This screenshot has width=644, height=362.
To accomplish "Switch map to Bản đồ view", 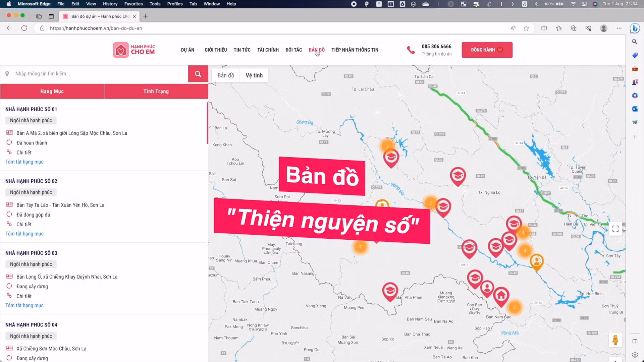I will coord(226,75).
